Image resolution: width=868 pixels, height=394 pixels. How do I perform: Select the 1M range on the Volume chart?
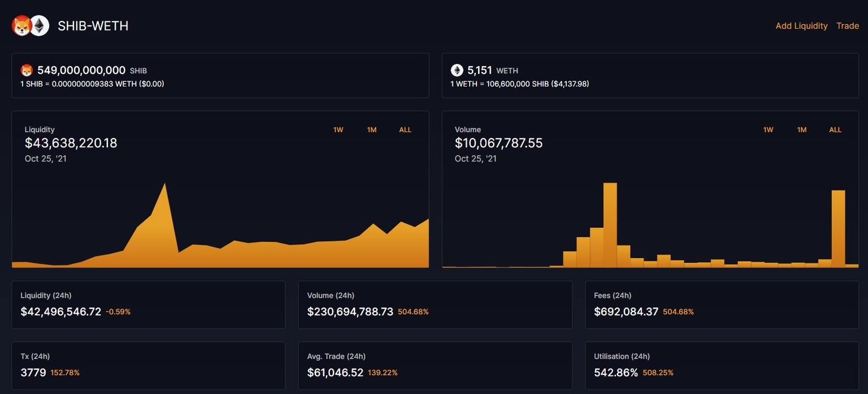[x=801, y=129]
